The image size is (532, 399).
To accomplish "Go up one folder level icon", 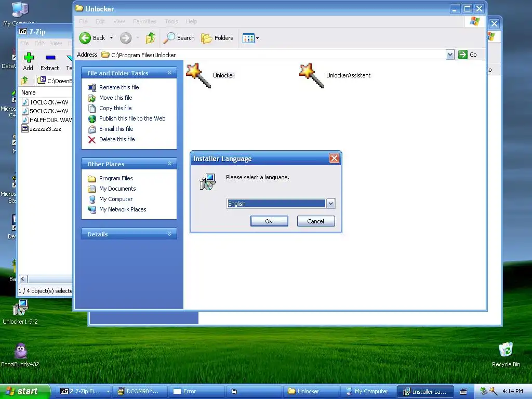I will point(151,38).
